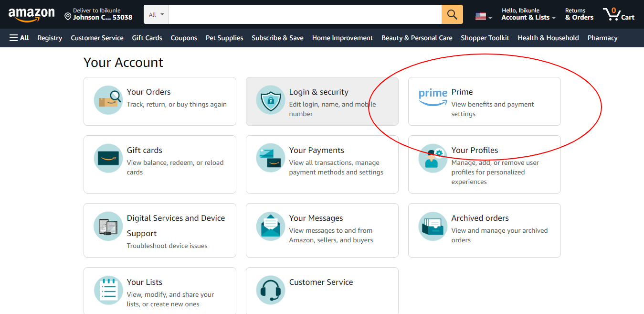Viewport: 644px width, 314px height.
Task: Click the Amazon logo
Action: pos(32,15)
